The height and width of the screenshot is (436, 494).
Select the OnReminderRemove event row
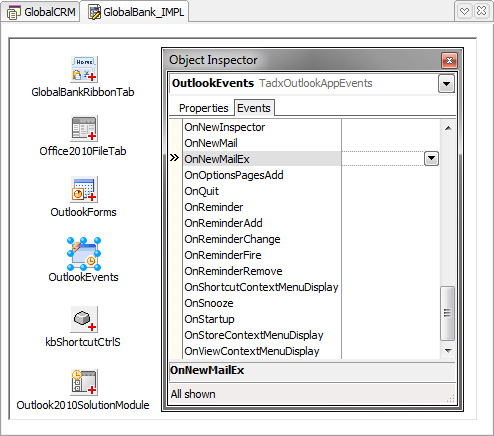pyautogui.click(x=262, y=271)
